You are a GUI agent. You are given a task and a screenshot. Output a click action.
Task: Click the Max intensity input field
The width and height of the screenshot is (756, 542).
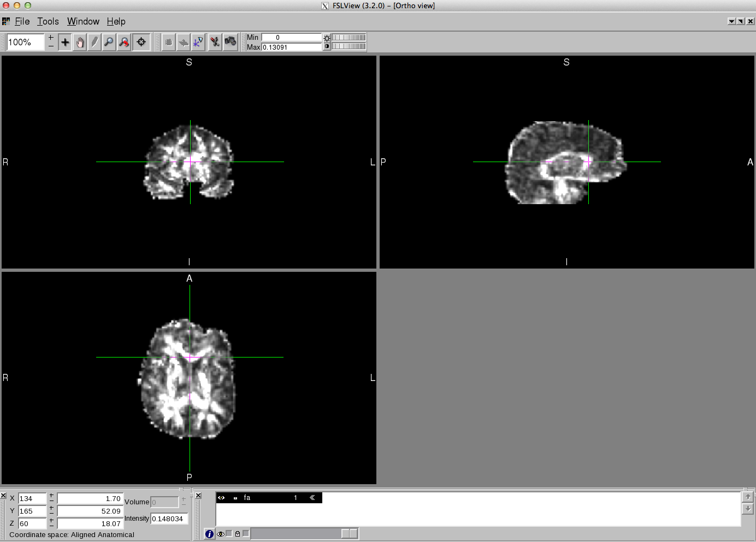tap(291, 47)
